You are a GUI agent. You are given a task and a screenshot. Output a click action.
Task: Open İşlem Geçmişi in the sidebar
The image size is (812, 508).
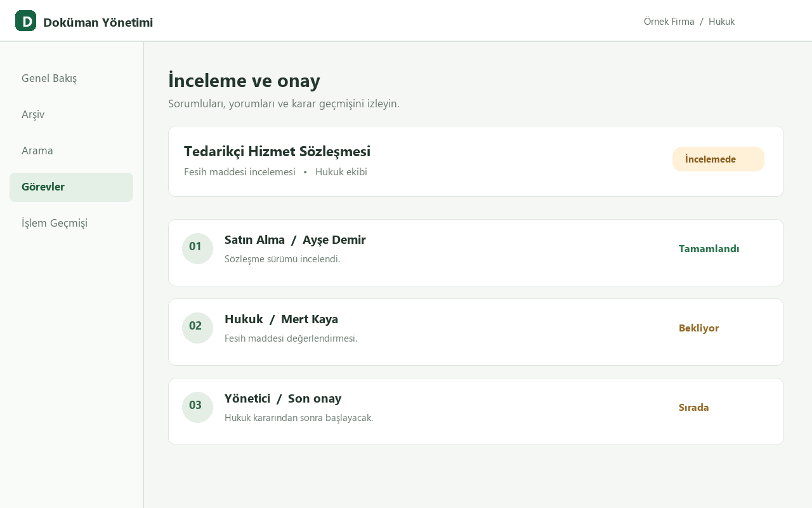pos(71,223)
